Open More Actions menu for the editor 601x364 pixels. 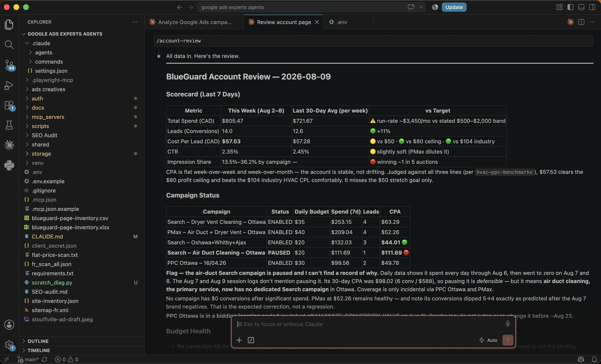(x=592, y=22)
